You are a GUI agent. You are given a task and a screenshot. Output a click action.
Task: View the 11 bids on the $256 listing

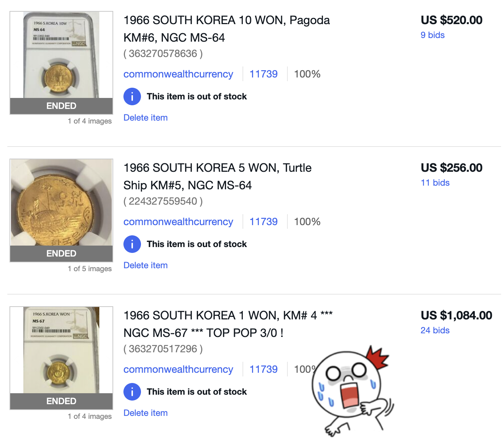[435, 183]
